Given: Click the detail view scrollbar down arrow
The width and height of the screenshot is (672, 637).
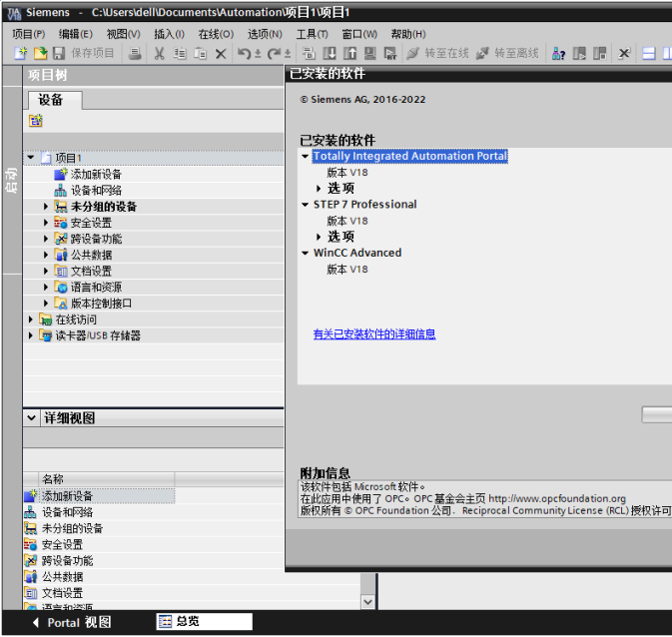Looking at the screenshot, I should [367, 602].
